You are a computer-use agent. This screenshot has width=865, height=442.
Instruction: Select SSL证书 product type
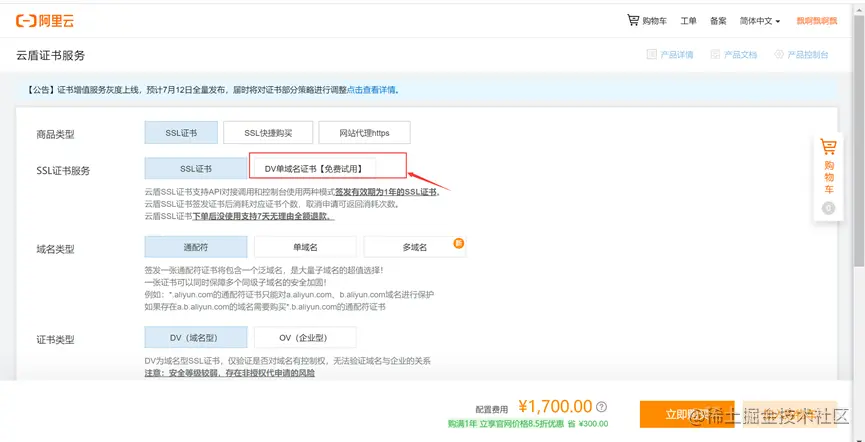point(181,132)
